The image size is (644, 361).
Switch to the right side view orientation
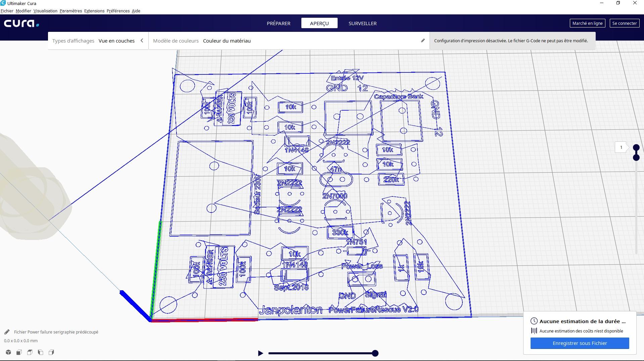coord(51,352)
